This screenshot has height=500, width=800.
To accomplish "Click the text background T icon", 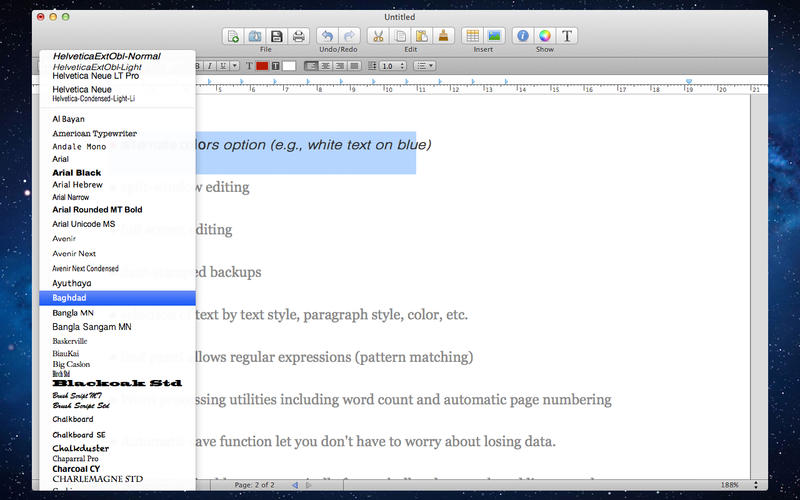I will coord(276,66).
